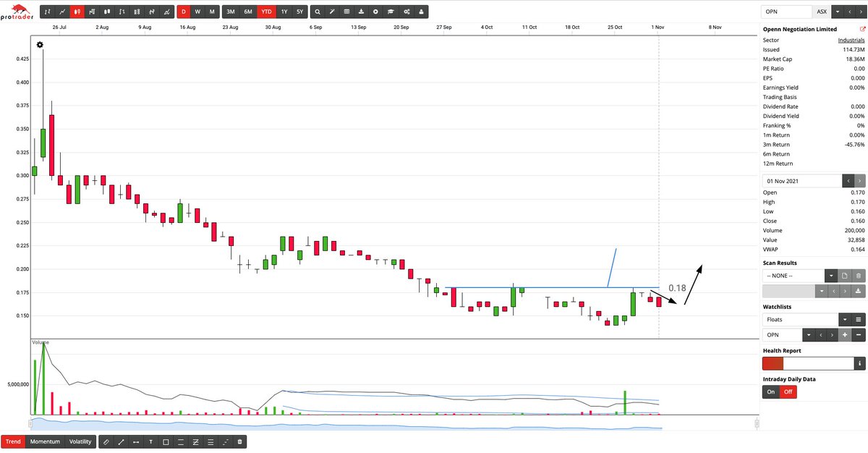Go to next date from 01 Nov 2021
The height and width of the screenshot is (453, 868).
(859, 180)
